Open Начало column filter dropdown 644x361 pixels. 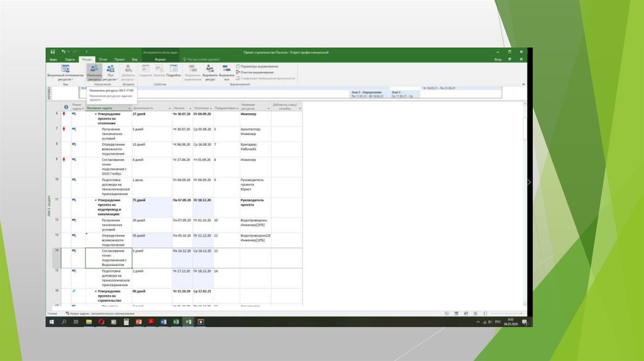(x=190, y=108)
